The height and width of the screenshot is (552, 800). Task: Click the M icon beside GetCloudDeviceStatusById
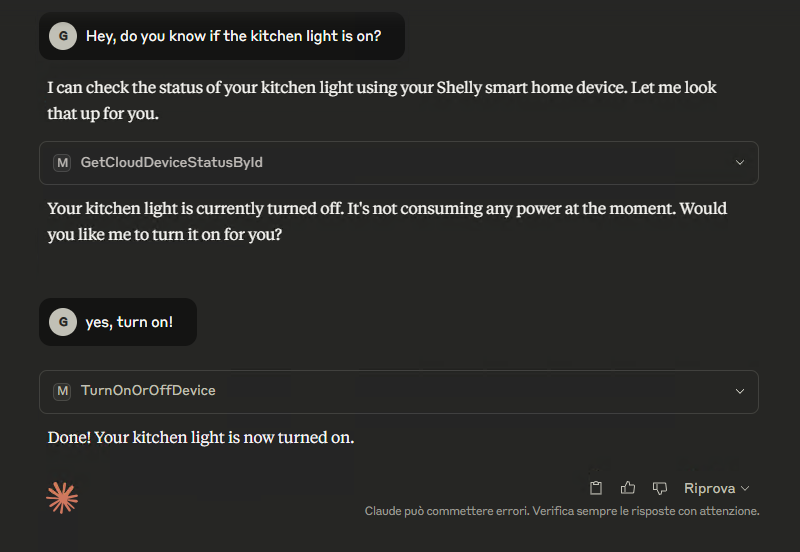pyautogui.click(x=62, y=163)
